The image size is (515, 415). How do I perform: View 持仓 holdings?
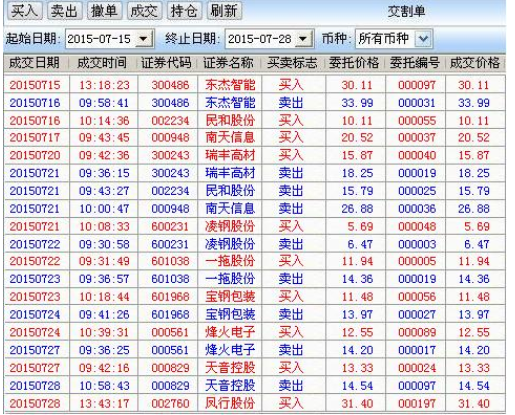tap(184, 11)
